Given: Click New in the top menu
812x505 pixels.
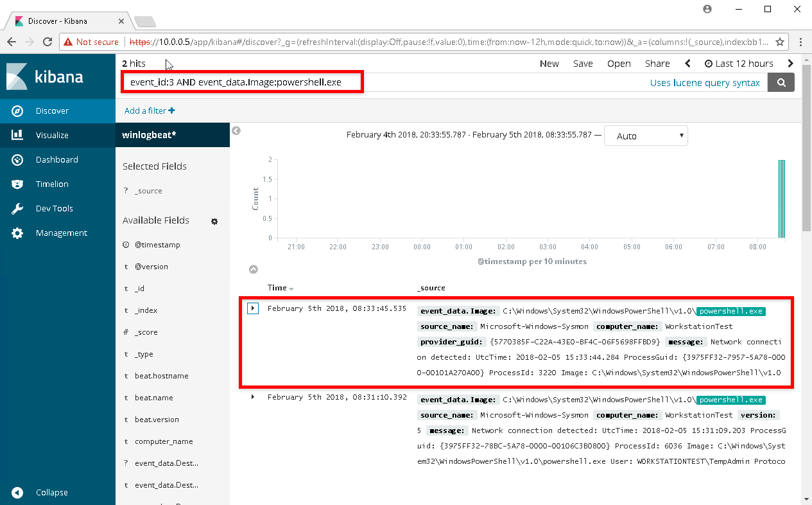Looking at the screenshot, I should point(549,64).
